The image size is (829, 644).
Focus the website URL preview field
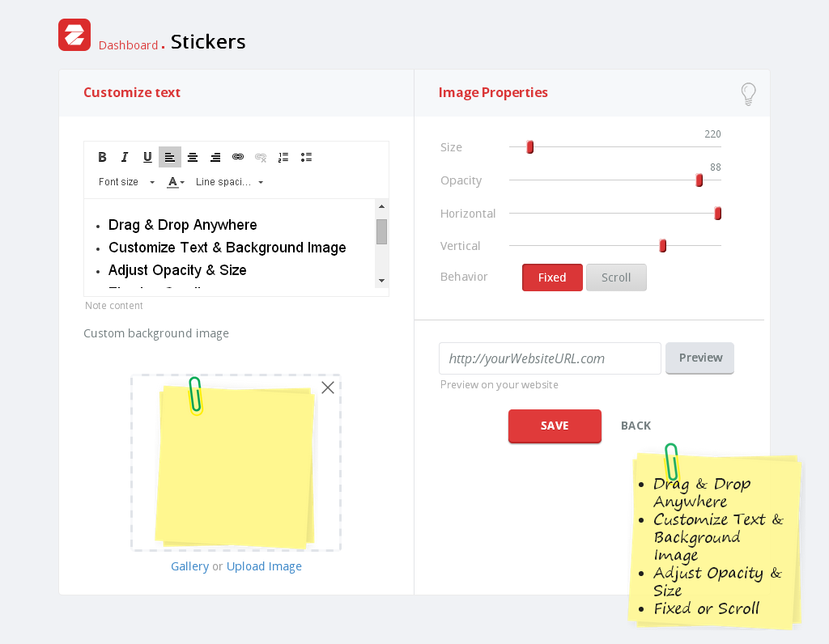point(550,358)
